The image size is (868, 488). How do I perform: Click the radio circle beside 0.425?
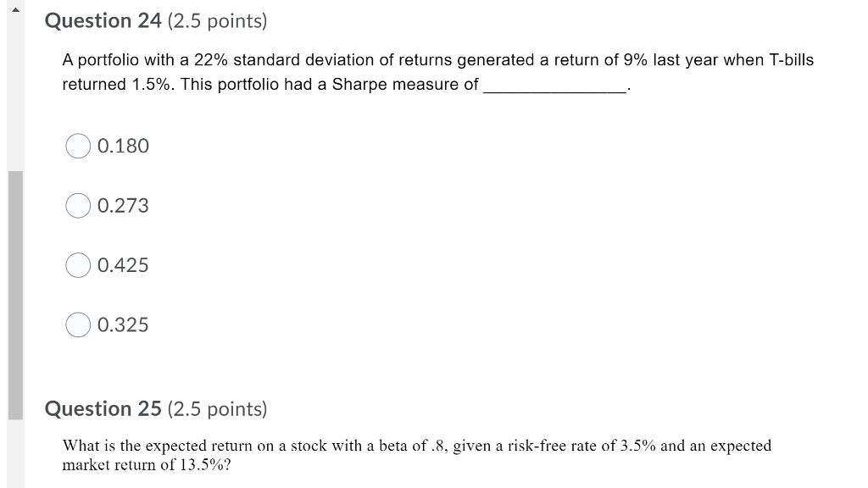78,264
